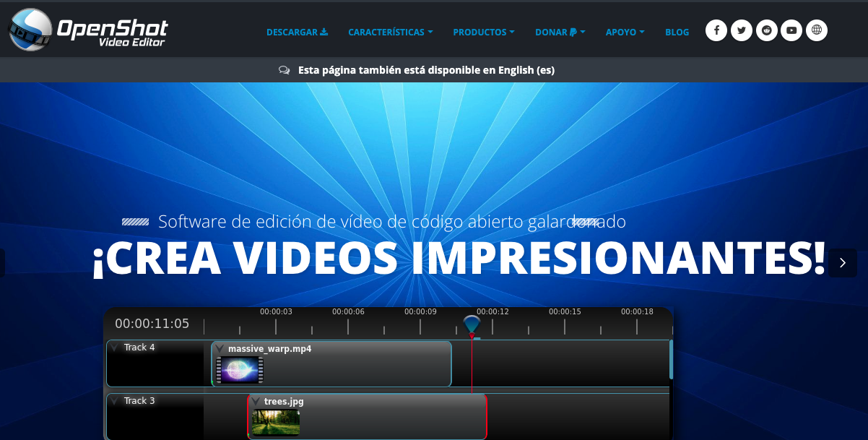The image size is (868, 440).
Task: Collapse Track 3 using its disclosure triangle
Action: coord(114,400)
